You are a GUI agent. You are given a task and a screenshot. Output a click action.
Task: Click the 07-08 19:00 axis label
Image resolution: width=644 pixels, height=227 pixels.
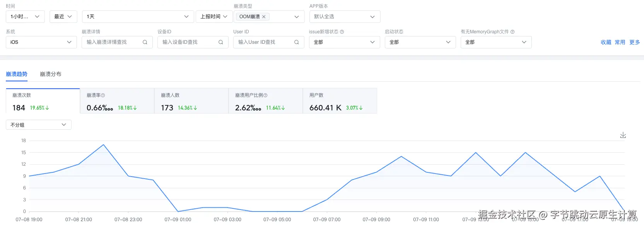coord(29,220)
